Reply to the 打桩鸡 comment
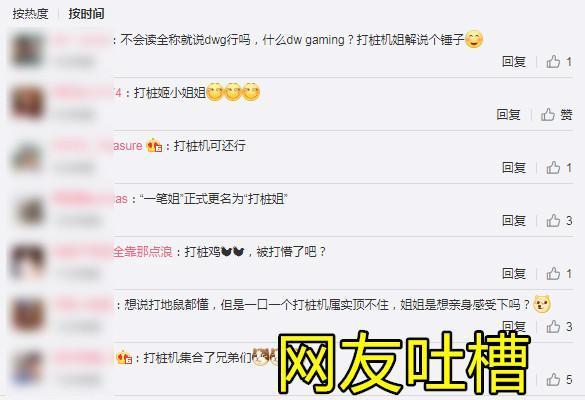The width and height of the screenshot is (585, 400). 514,274
